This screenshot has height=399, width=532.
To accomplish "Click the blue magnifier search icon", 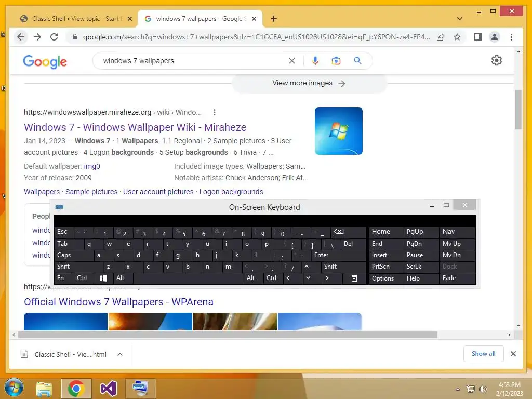I will [x=357, y=61].
